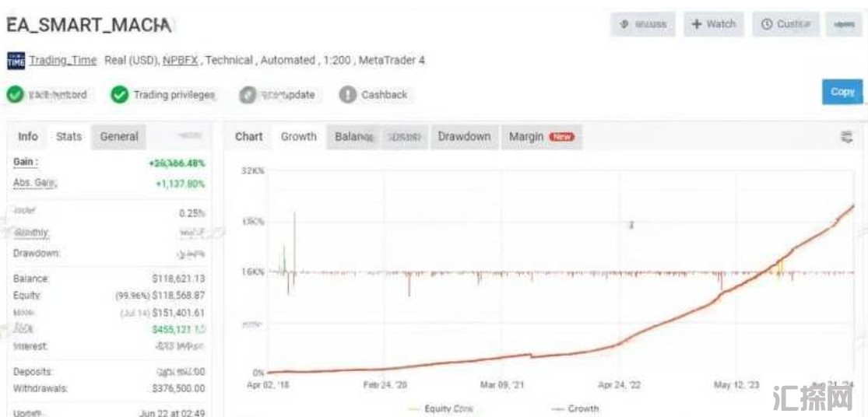Click the Interest label

30,346
